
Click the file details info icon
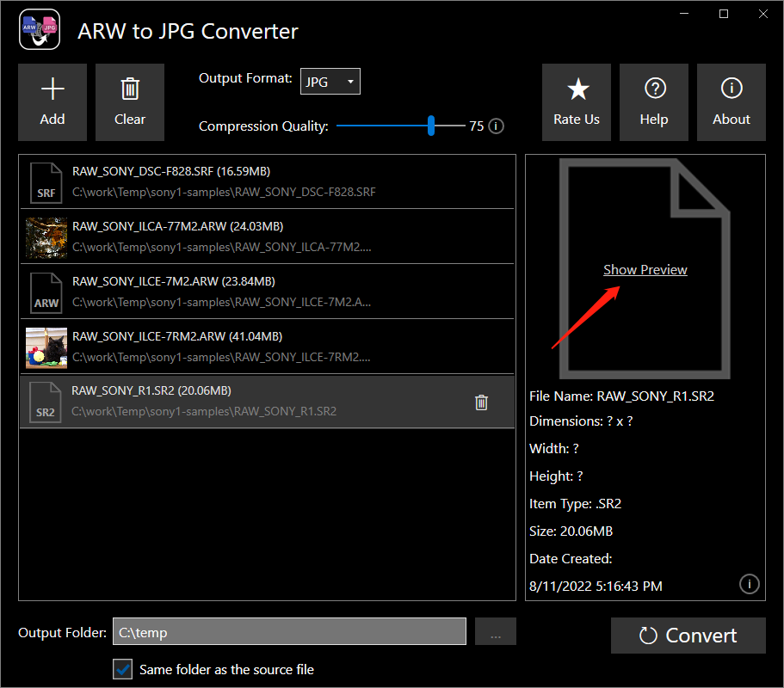(x=749, y=584)
